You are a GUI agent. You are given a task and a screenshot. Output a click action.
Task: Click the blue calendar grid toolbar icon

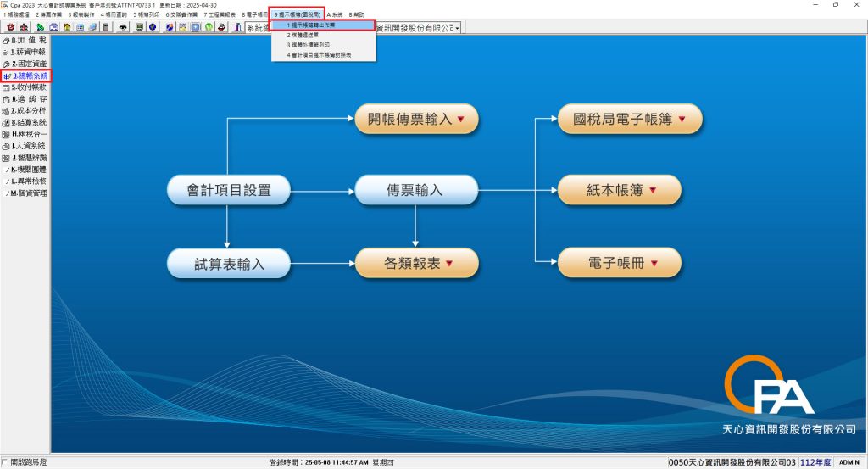[x=81, y=27]
